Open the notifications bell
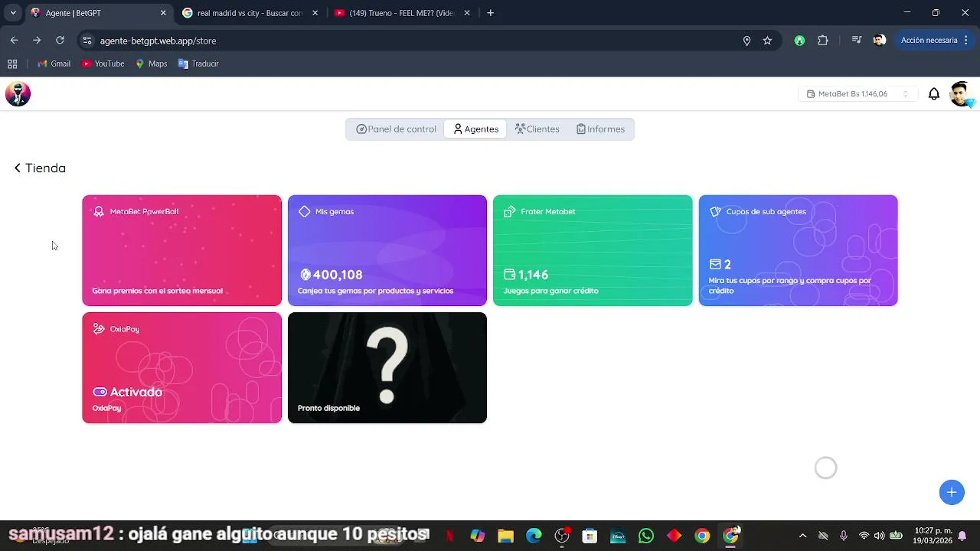This screenshot has height=551, width=980. [934, 94]
